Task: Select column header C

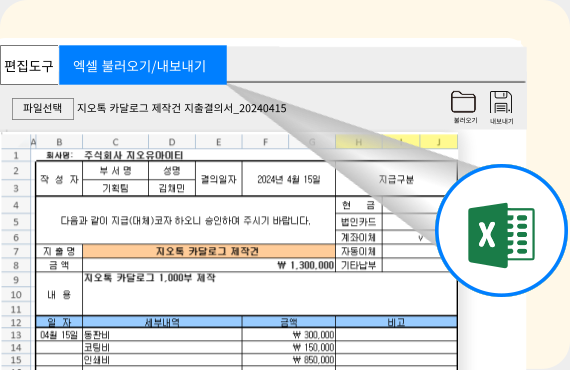Action: (x=115, y=142)
